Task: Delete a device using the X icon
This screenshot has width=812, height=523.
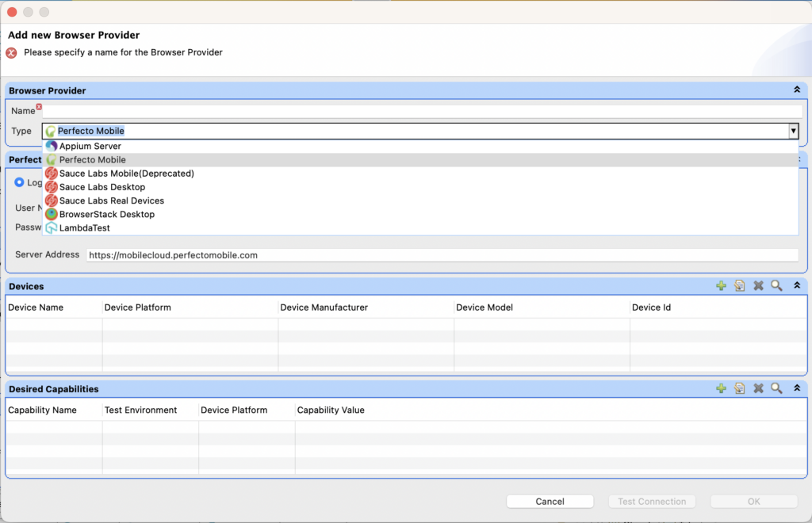Action: (x=758, y=285)
